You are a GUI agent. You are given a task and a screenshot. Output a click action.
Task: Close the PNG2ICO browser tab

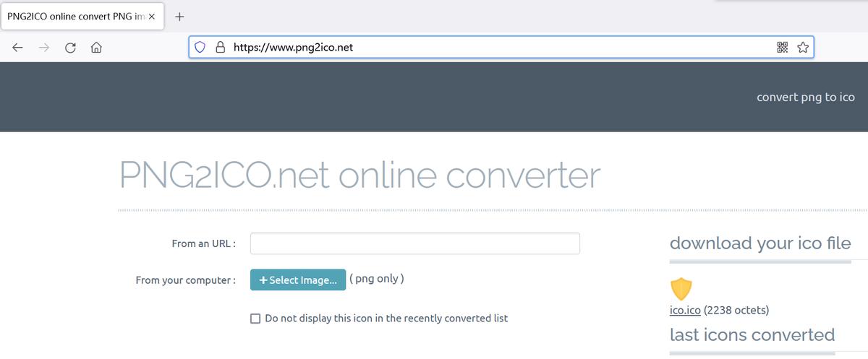151,17
